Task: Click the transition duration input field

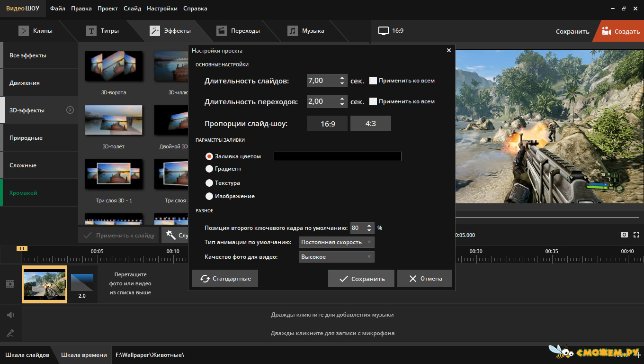Action: 322,101
